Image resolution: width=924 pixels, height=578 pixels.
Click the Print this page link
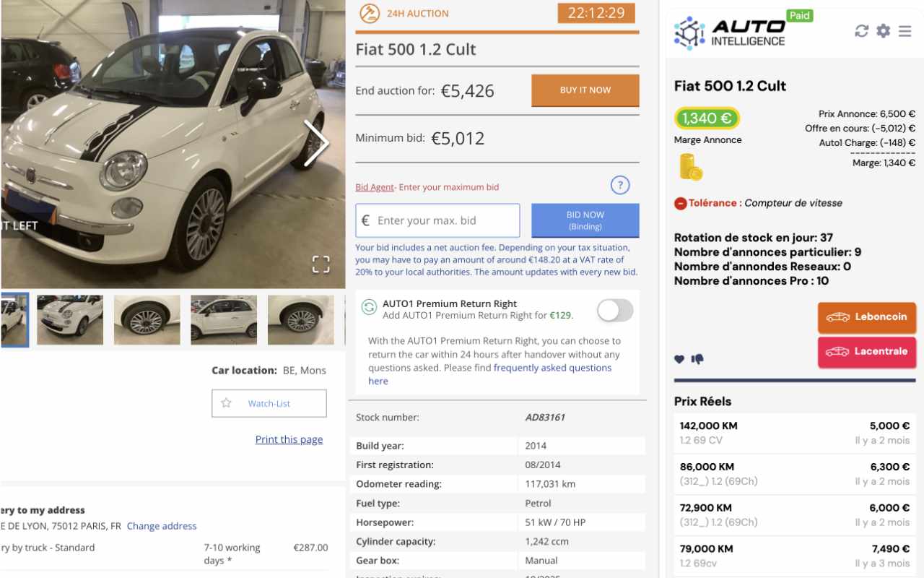289,439
